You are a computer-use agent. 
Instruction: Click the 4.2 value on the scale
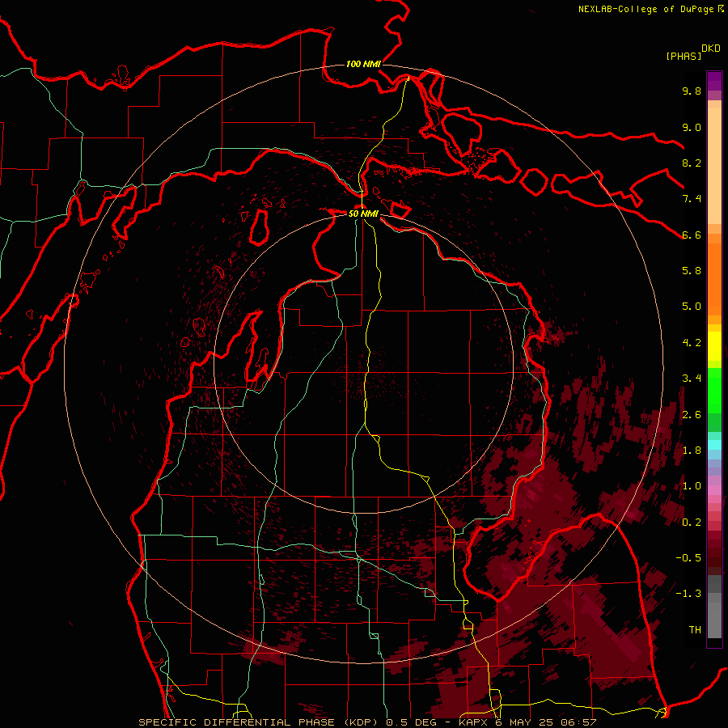tap(692, 343)
